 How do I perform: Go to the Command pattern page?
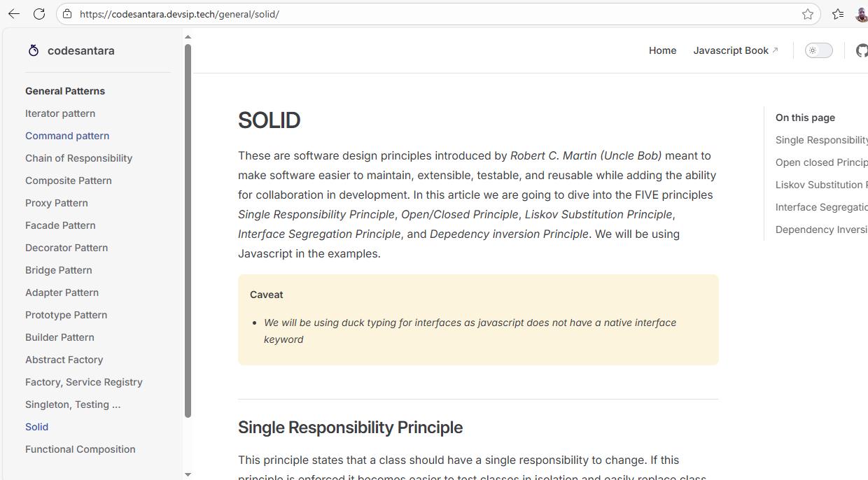[x=67, y=136]
